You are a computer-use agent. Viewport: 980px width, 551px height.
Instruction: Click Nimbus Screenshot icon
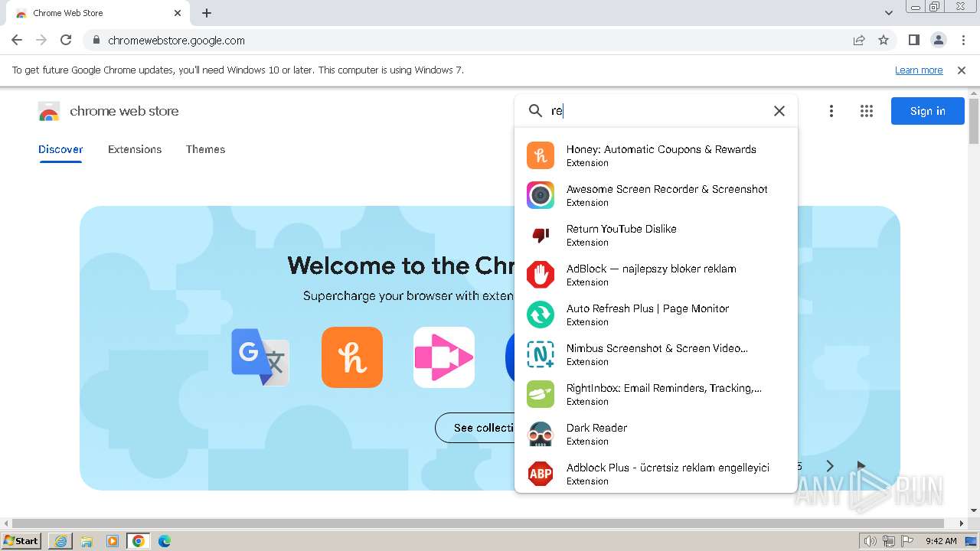coord(541,354)
